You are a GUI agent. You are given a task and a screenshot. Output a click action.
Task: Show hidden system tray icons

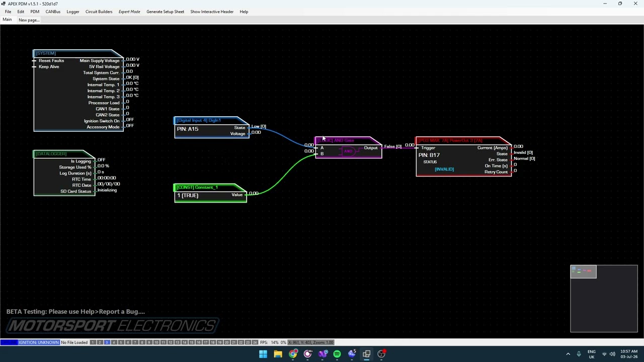tap(568, 354)
